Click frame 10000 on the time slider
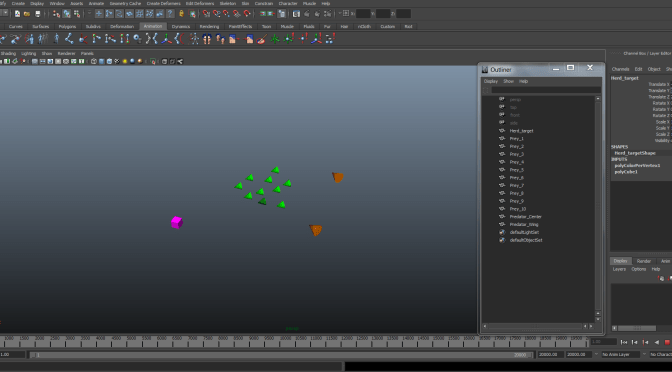The width and height of the screenshot is (672, 372). [285, 339]
